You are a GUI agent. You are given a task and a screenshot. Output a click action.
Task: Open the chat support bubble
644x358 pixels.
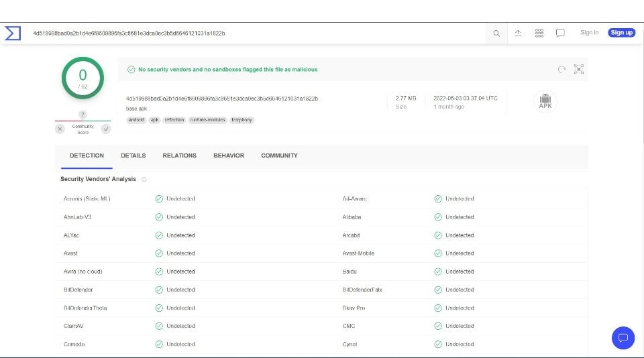[623, 337]
